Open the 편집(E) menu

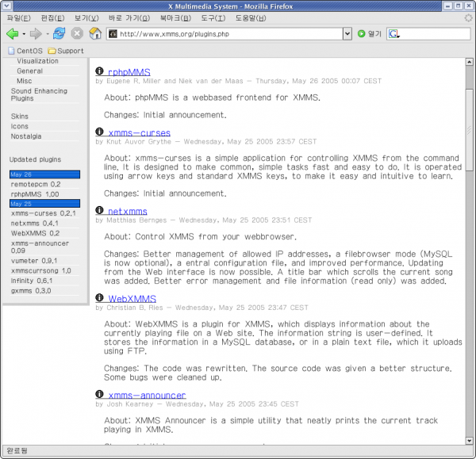(x=52, y=18)
